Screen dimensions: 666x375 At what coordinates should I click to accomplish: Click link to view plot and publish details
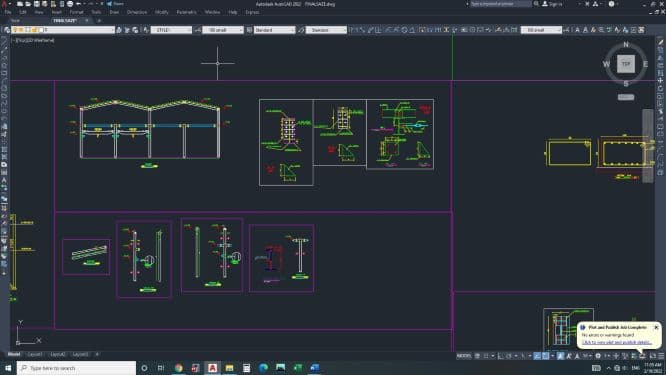pos(616,342)
